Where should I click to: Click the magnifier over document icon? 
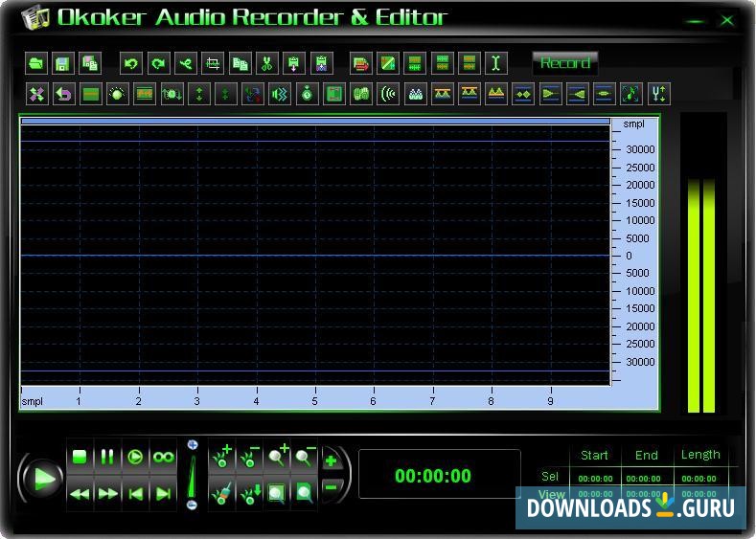(x=305, y=493)
